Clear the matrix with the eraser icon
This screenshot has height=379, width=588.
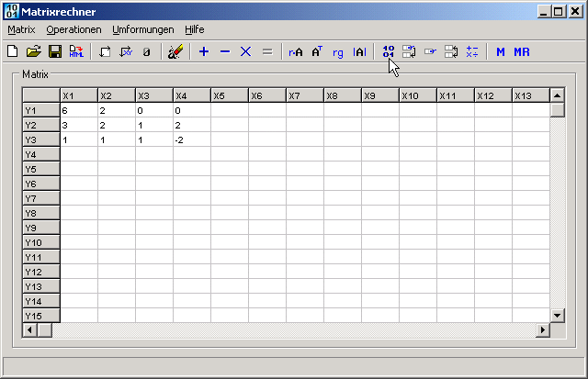(175, 51)
